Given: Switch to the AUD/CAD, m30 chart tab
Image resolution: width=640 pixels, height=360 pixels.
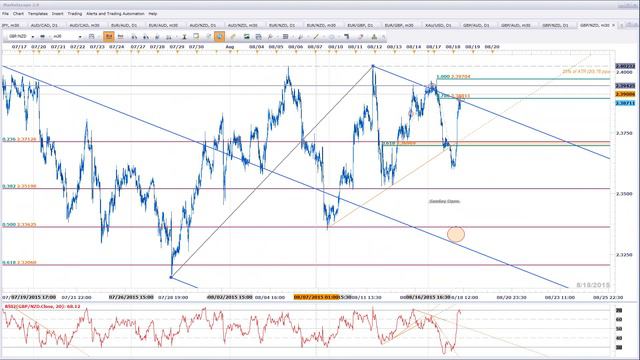Looking at the screenshot, I should point(84,25).
